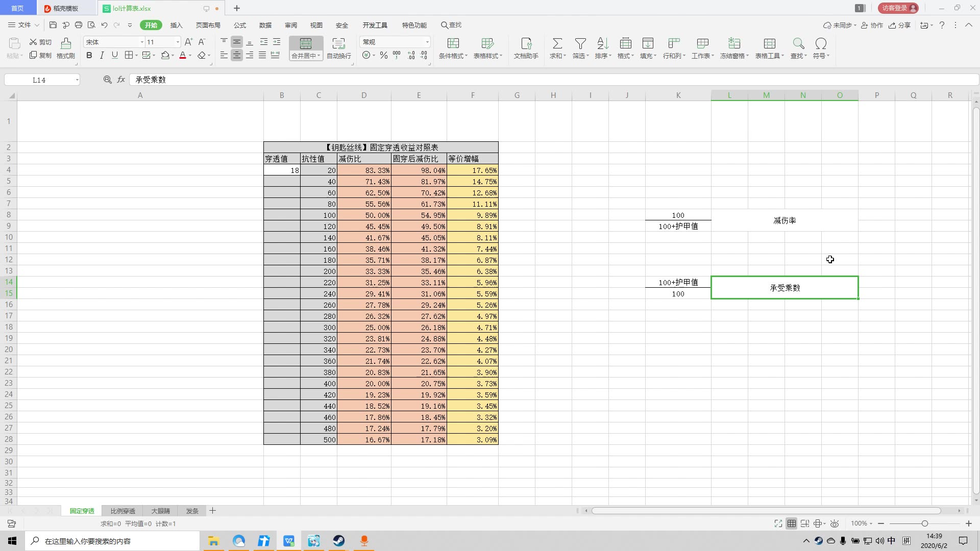The width and height of the screenshot is (980, 551).
Task: Open Conditional Formatting (条件格式)
Action: point(453,48)
